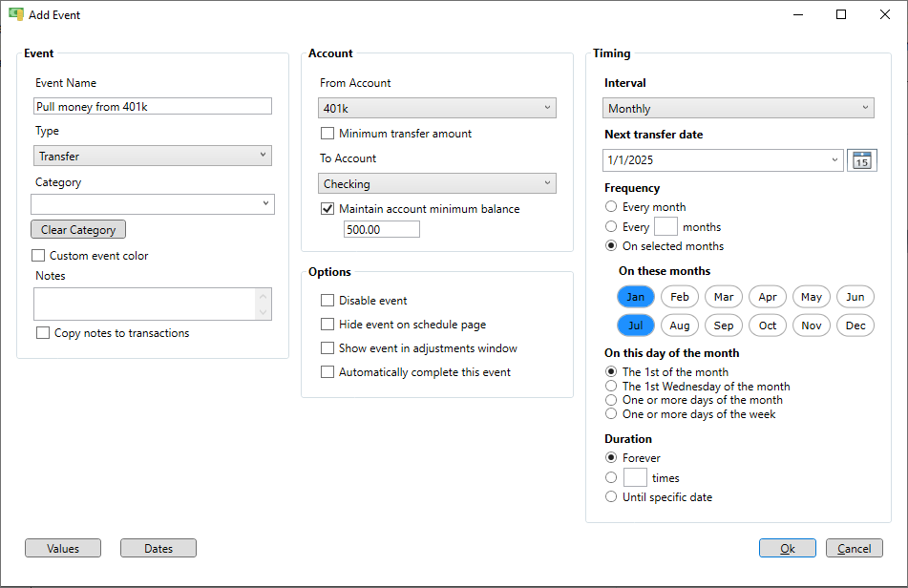The width and height of the screenshot is (908, 588).
Task: Click the Clear Category button
Action: pos(78,229)
